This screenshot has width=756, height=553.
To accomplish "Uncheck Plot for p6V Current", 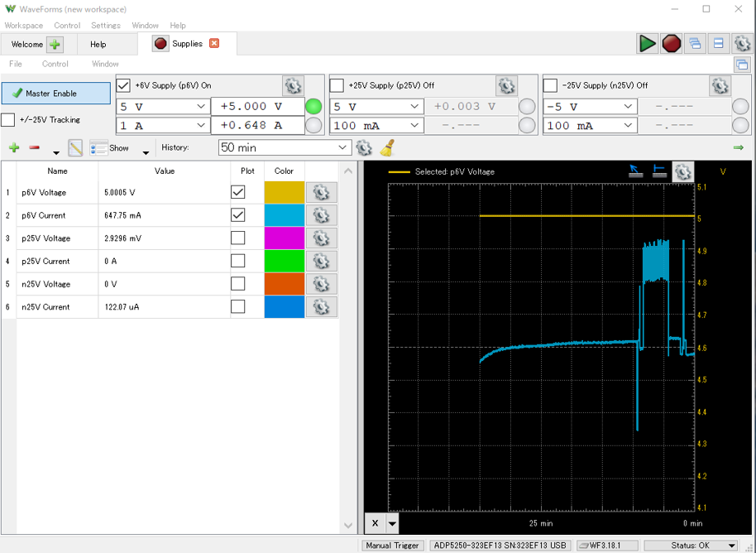I will pyautogui.click(x=238, y=215).
